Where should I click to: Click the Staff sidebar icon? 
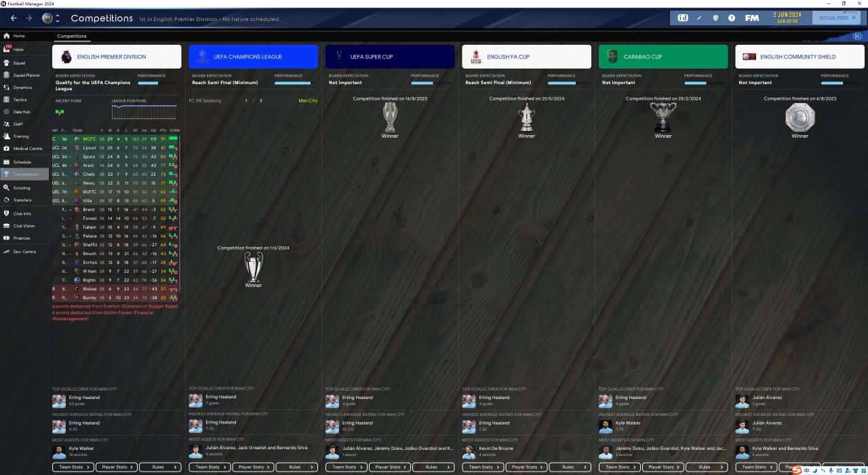pyautogui.click(x=7, y=124)
